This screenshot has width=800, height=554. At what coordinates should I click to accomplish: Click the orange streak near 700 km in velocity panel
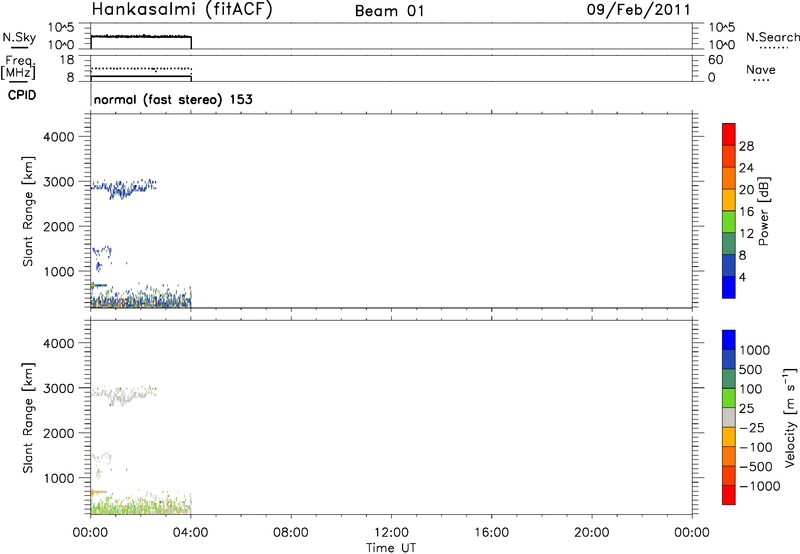point(98,492)
